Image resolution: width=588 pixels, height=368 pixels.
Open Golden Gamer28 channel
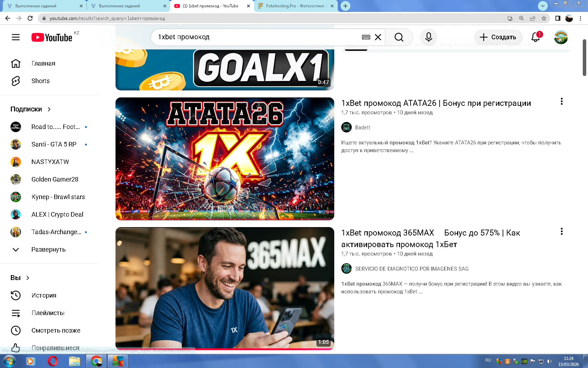pyautogui.click(x=49, y=179)
